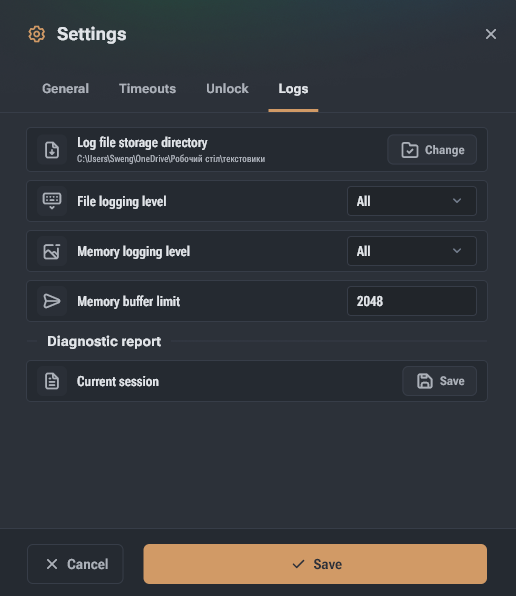
Task: Click the log file download icon
Action: pyautogui.click(x=52, y=150)
